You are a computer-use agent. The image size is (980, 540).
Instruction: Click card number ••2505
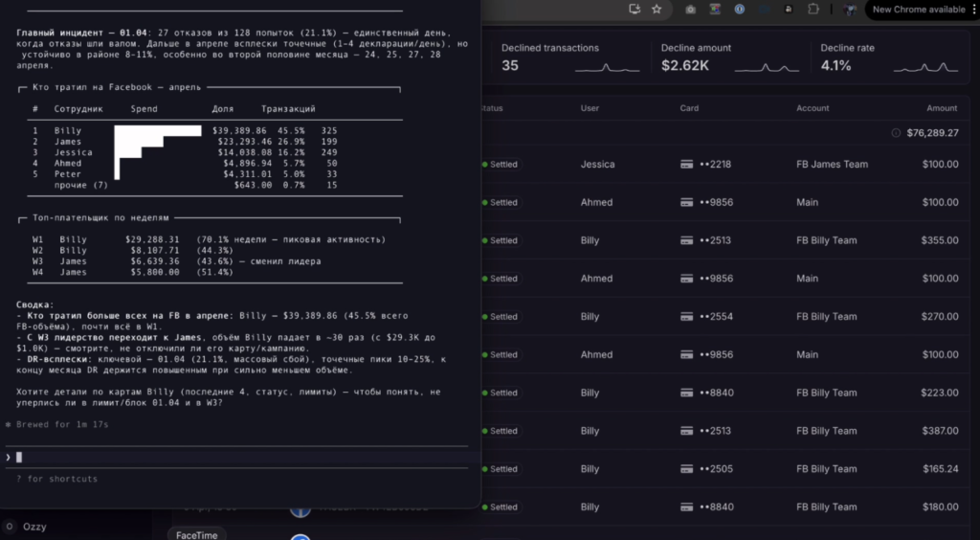(716, 469)
